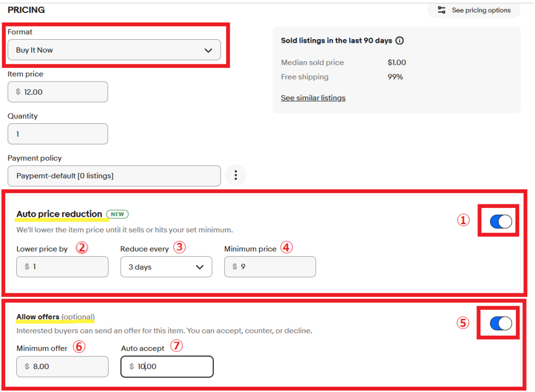The height and width of the screenshot is (392, 535).
Task: Open the Payment policy three-dot menu
Action: 236,176
